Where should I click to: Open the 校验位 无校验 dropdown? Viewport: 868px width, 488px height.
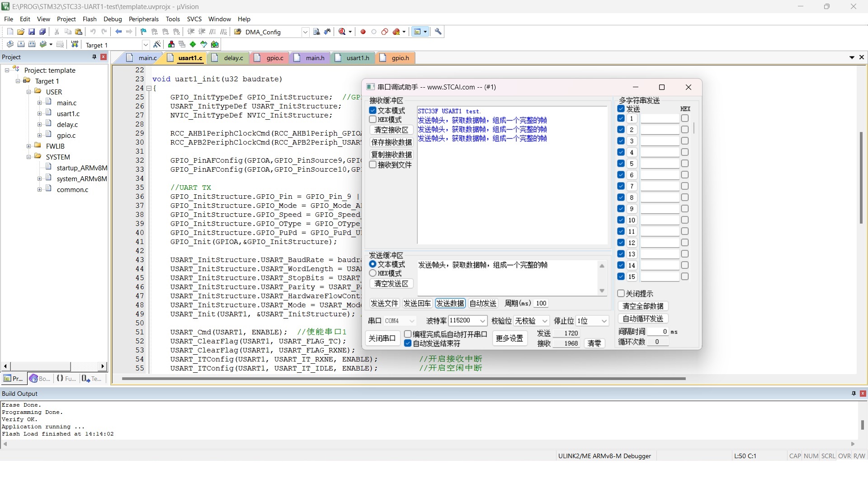tap(531, 321)
